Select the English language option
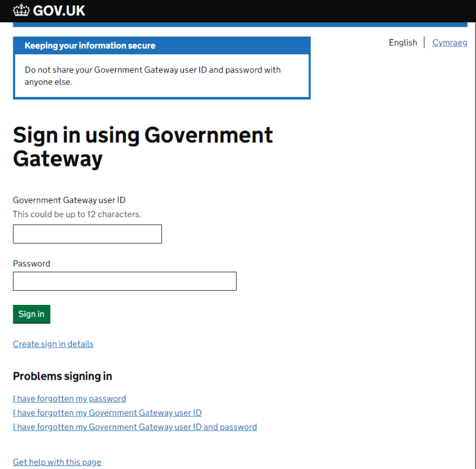476x469 pixels. pyautogui.click(x=402, y=43)
